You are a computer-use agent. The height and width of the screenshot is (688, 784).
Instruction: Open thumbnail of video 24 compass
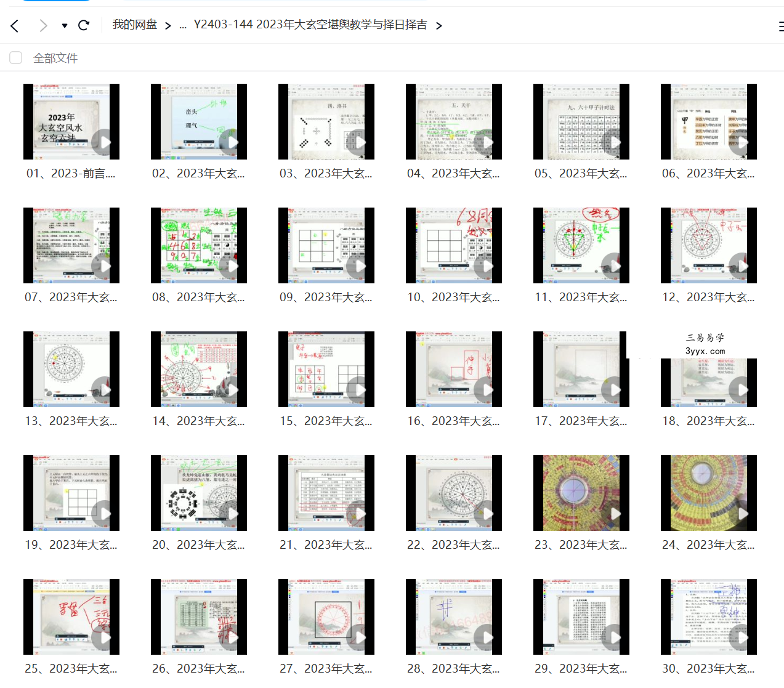tap(709, 493)
